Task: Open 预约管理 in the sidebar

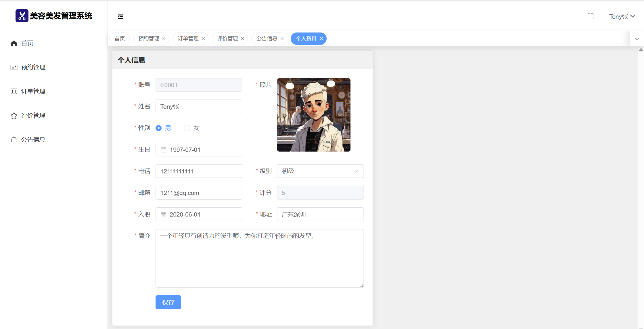Action: click(33, 67)
